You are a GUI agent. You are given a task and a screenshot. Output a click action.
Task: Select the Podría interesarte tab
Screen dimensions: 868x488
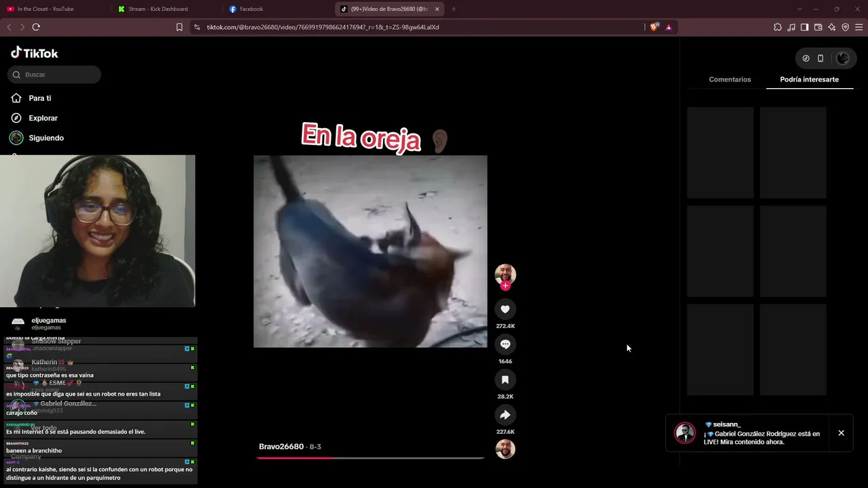pyautogui.click(x=809, y=79)
